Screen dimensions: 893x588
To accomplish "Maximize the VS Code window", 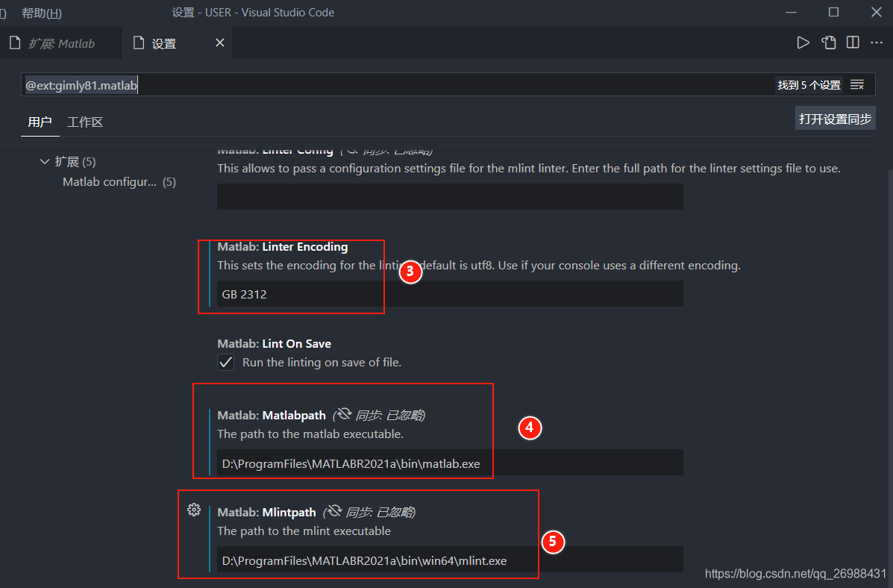I will click(x=834, y=12).
